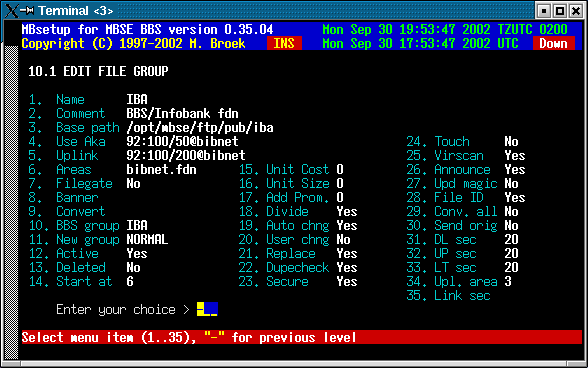The image size is (588, 368).
Task: Select menu item '1. Name'
Action: click(x=57, y=99)
